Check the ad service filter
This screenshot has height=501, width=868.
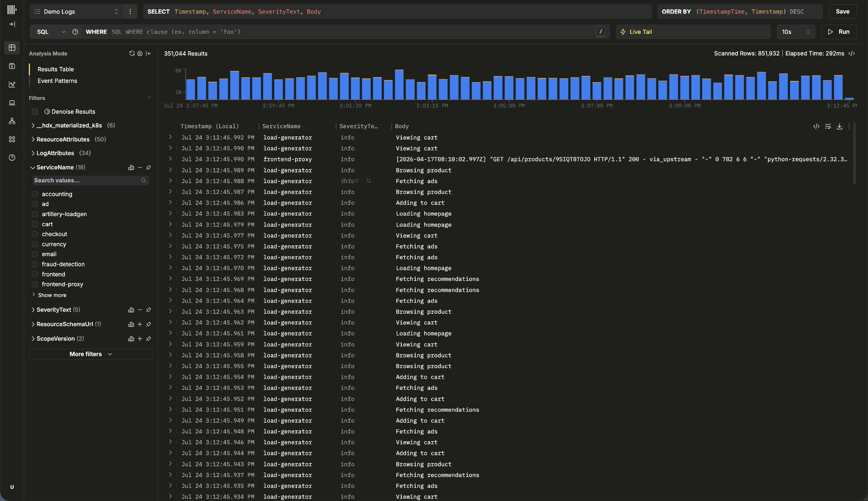tap(35, 204)
